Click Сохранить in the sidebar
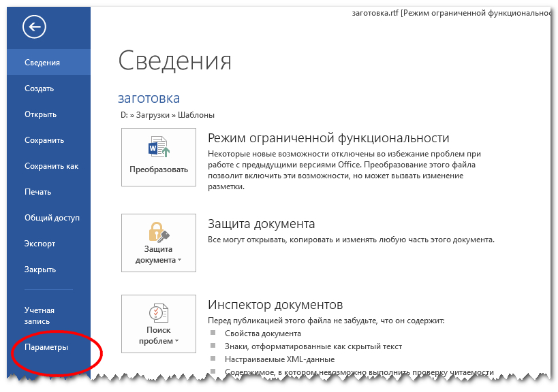558x392 pixels. click(44, 140)
